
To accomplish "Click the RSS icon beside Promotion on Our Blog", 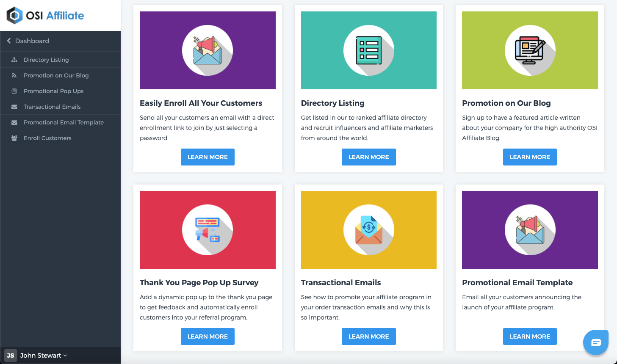I will [14, 75].
